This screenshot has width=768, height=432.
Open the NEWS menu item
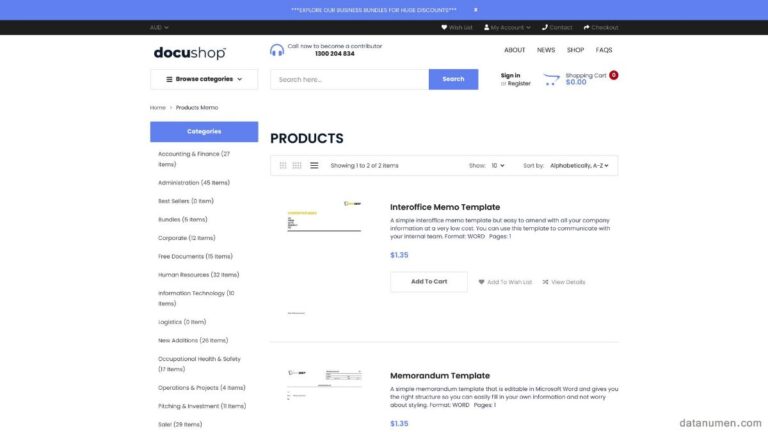point(546,50)
